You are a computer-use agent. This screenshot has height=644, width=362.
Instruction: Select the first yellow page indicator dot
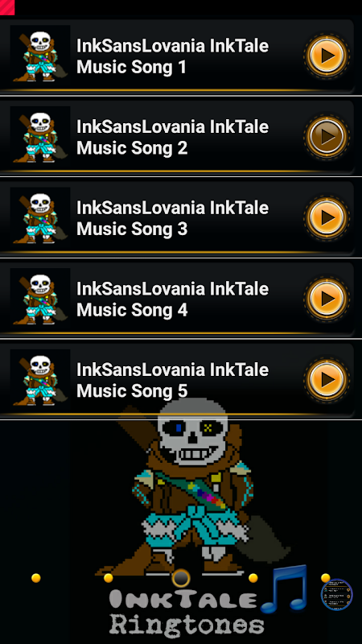click(x=36, y=578)
